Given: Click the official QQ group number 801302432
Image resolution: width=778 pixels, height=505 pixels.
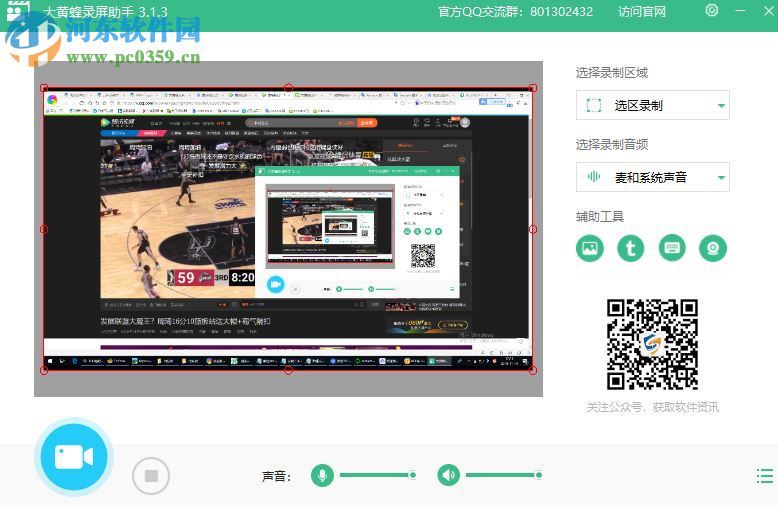Looking at the screenshot, I should [561, 11].
